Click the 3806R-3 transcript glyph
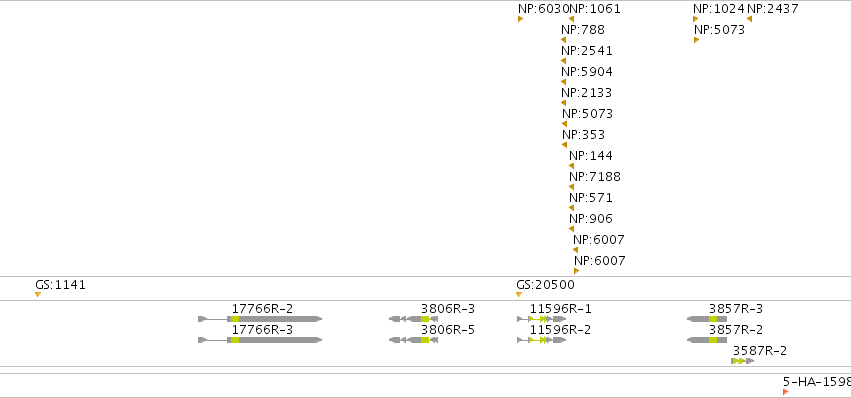The width and height of the screenshot is (851, 398). point(414,319)
